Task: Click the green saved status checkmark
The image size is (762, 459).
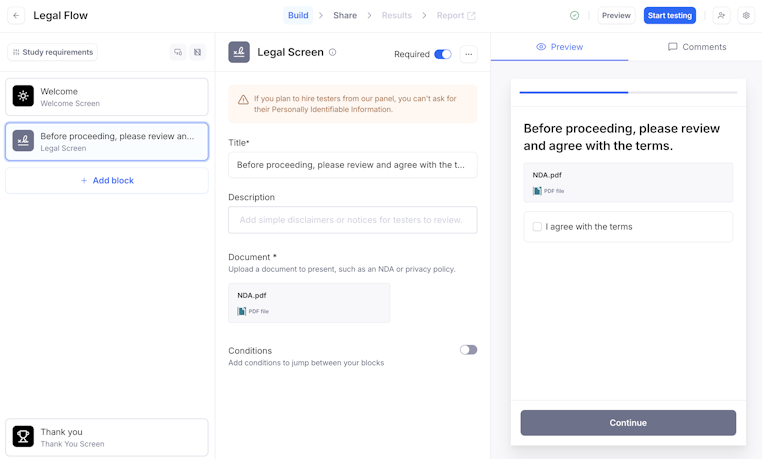Action: [x=574, y=16]
